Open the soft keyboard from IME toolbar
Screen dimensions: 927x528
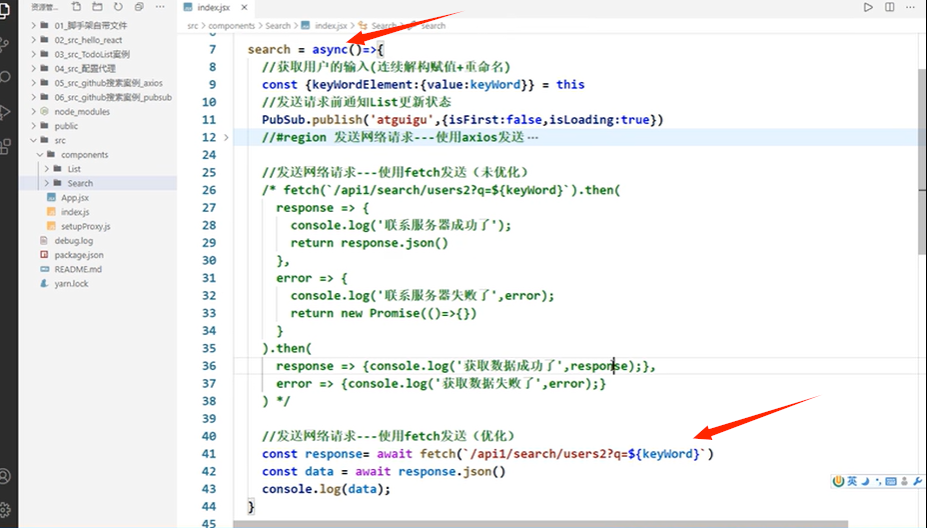[x=891, y=481]
